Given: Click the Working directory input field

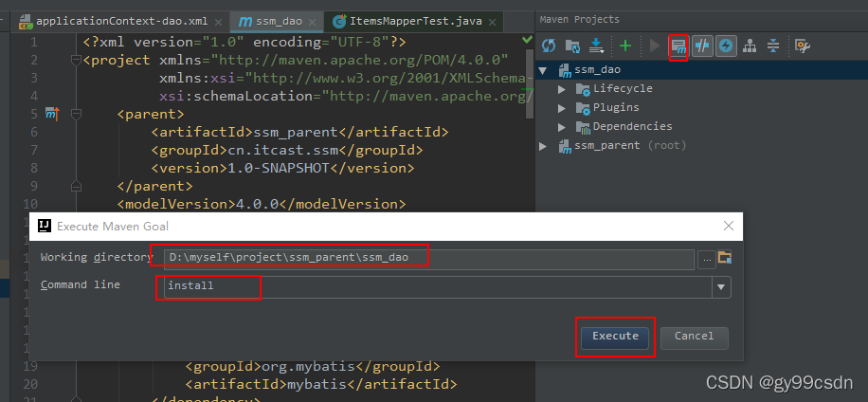Looking at the screenshot, I should pos(429,258).
